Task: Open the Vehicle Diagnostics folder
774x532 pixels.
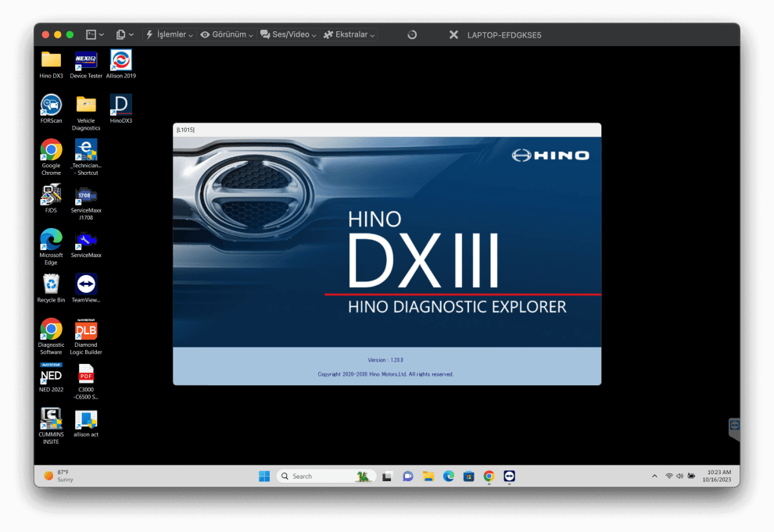Action: (86, 105)
